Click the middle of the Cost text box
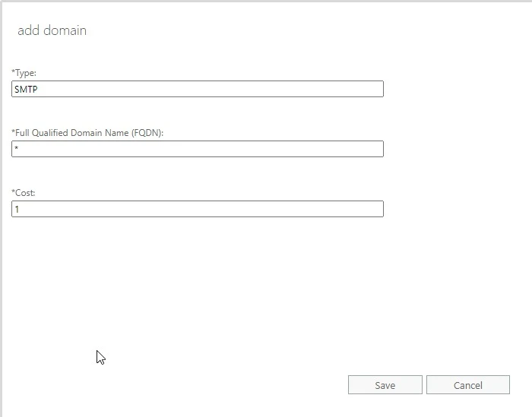The height and width of the screenshot is (417, 532). (198, 209)
